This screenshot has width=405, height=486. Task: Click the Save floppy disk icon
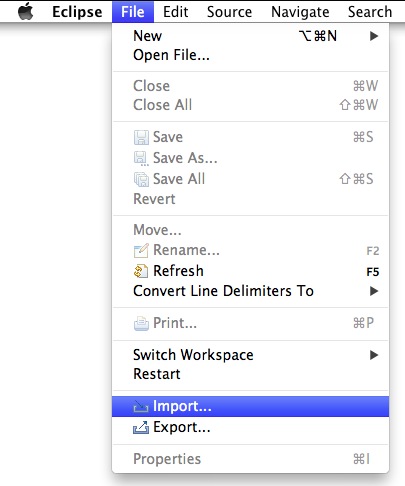[141, 137]
